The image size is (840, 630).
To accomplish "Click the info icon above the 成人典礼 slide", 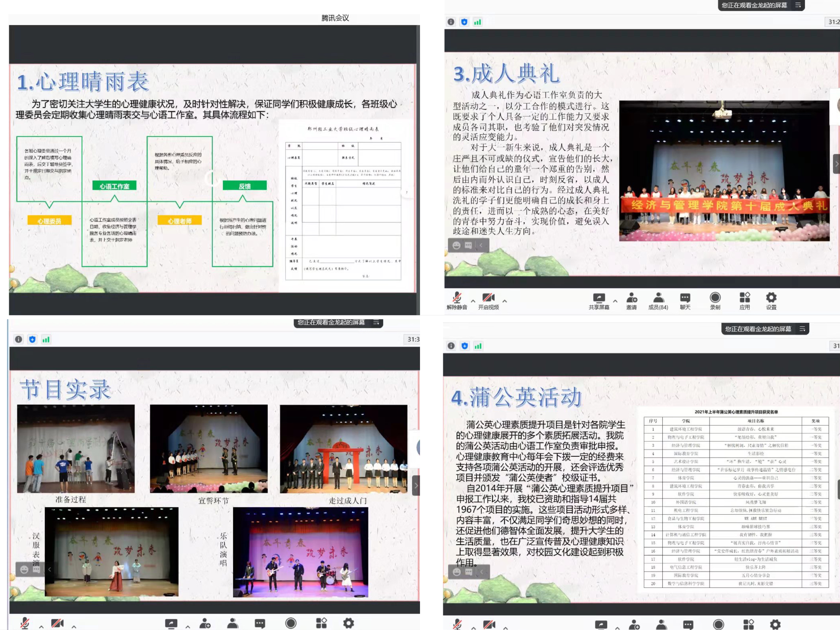I will pos(451,22).
